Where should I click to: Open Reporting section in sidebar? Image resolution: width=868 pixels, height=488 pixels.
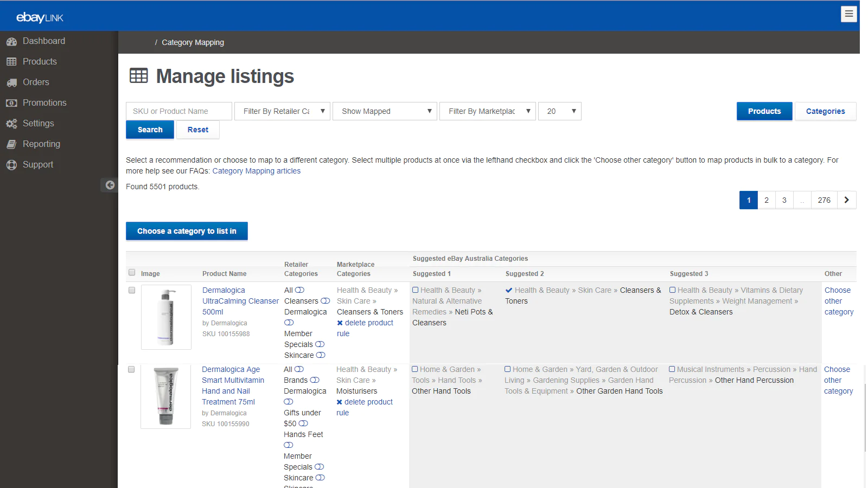coord(41,144)
